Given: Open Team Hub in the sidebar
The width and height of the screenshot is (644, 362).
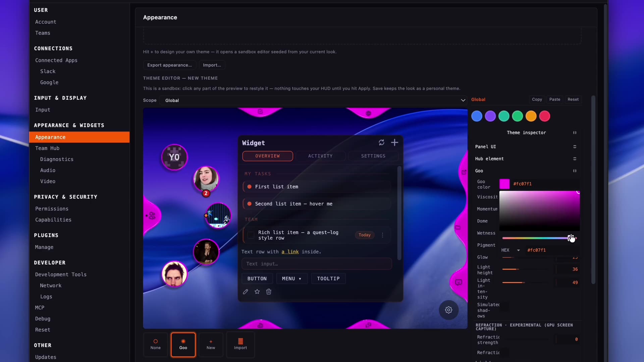Looking at the screenshot, I should [47, 148].
